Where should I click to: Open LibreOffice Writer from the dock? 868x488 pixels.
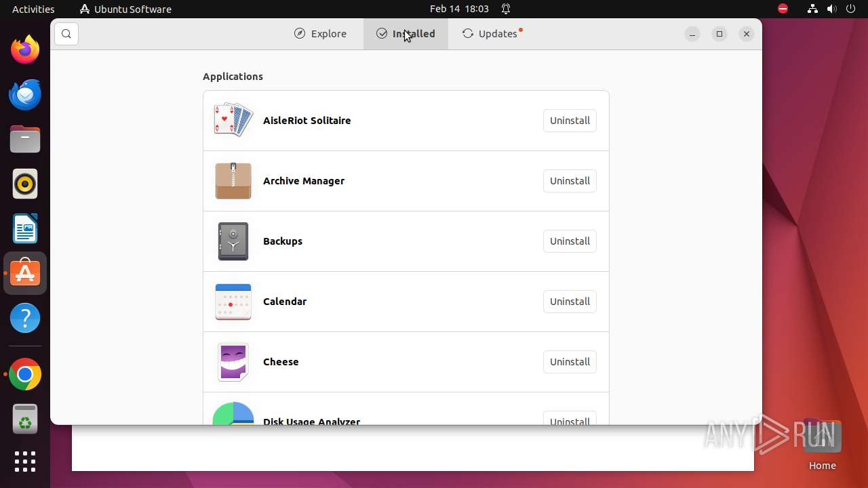[x=25, y=228]
